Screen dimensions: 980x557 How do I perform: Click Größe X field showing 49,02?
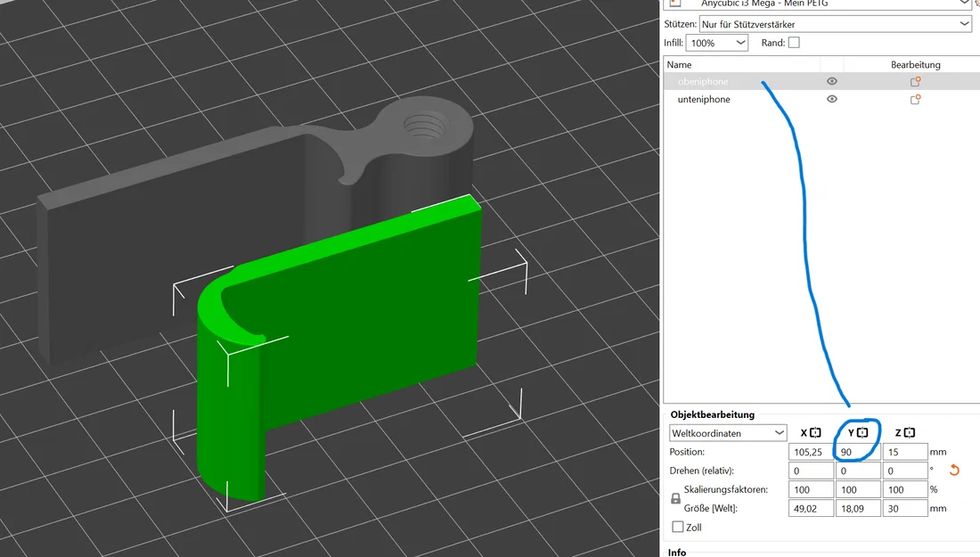tap(811, 508)
